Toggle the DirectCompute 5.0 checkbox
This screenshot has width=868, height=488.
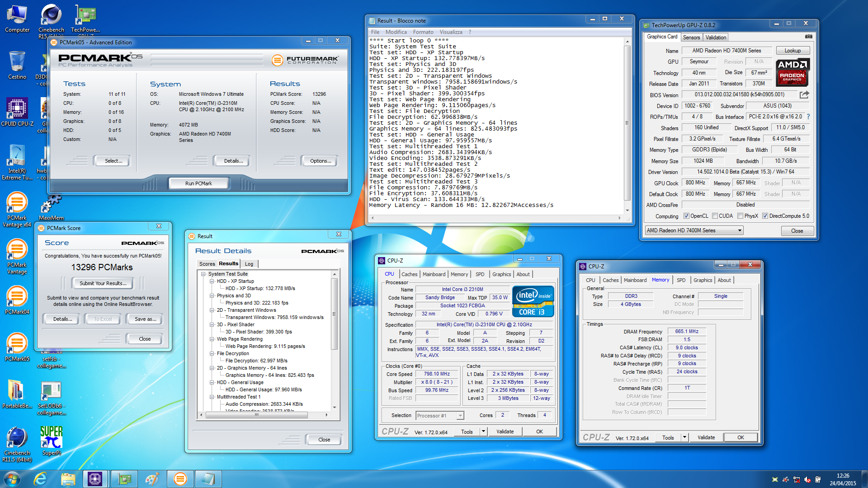(x=765, y=216)
